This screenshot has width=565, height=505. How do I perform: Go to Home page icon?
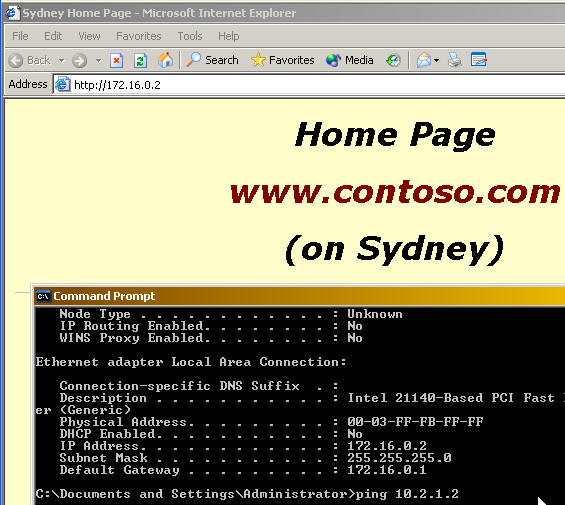(165, 60)
